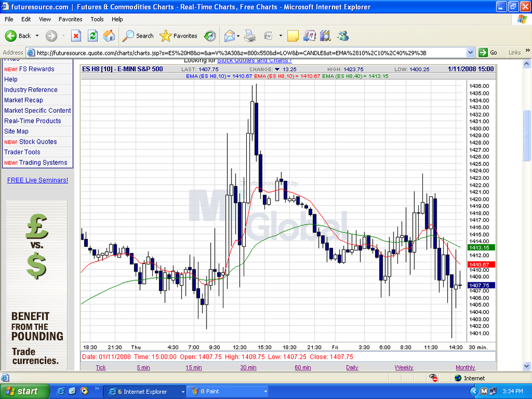Click the tray network computers icon
The image size is (532, 399).
point(492,392)
